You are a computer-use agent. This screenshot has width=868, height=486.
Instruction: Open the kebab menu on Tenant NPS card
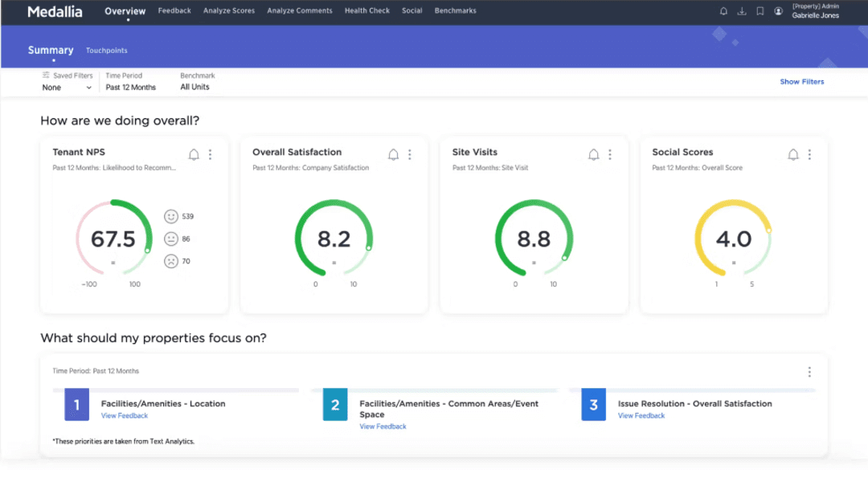pos(209,154)
